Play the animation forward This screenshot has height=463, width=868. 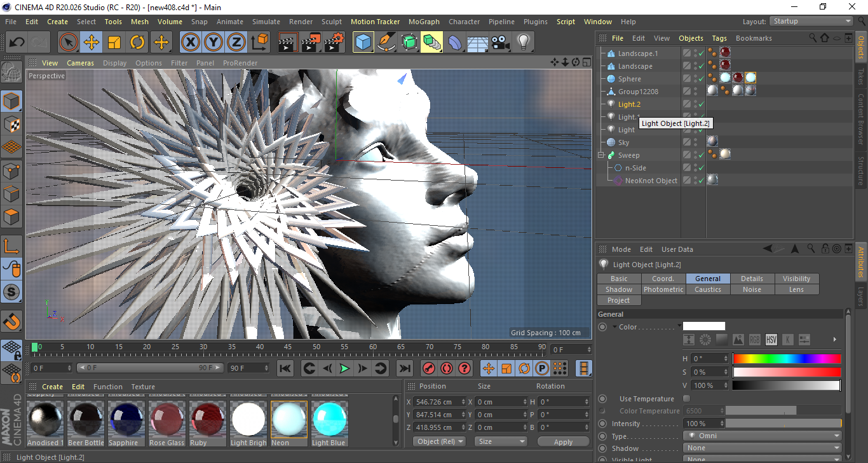pyautogui.click(x=344, y=368)
